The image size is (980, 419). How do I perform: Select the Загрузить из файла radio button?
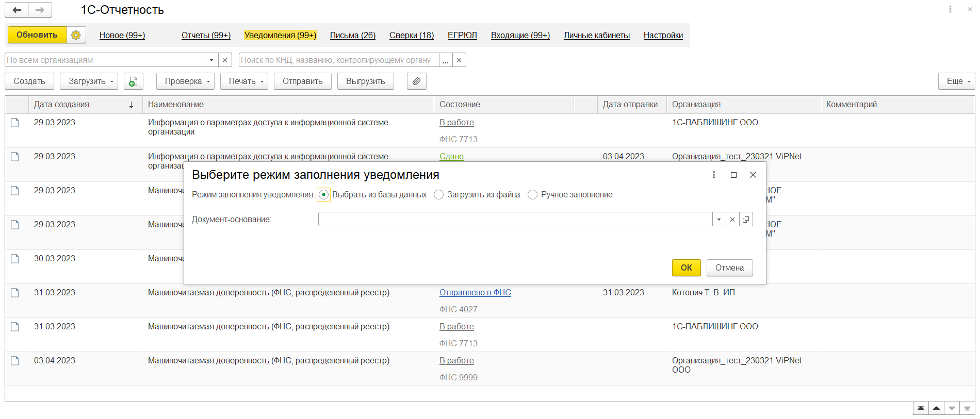pyautogui.click(x=439, y=195)
